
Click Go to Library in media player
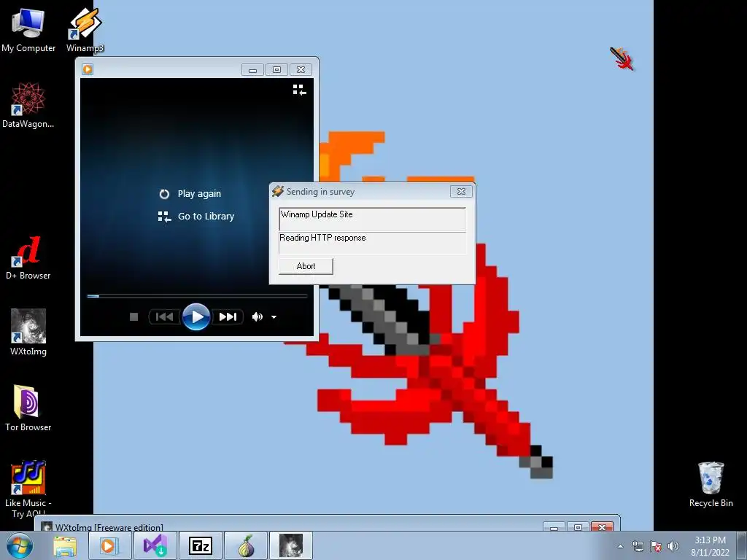click(196, 216)
